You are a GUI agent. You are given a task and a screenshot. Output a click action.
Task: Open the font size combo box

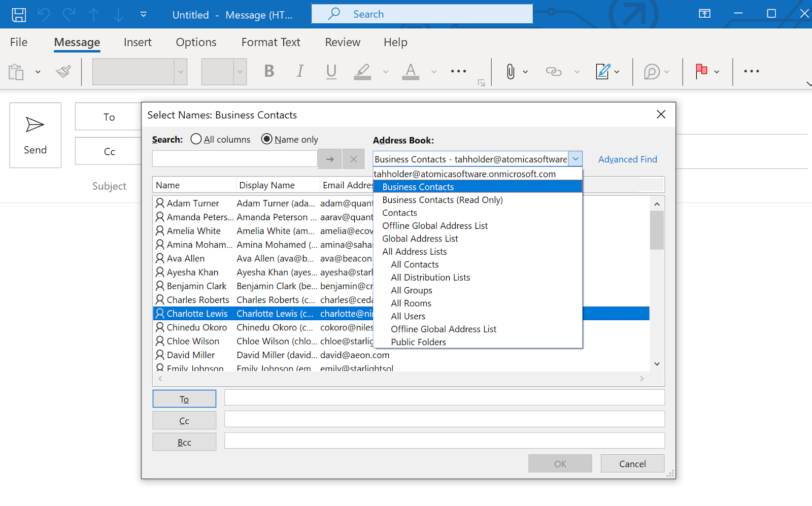coord(224,72)
